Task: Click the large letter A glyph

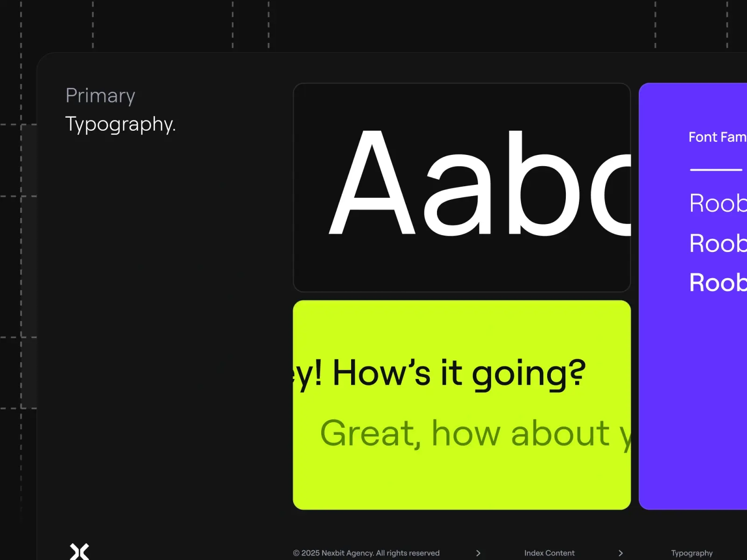Action: (x=372, y=182)
